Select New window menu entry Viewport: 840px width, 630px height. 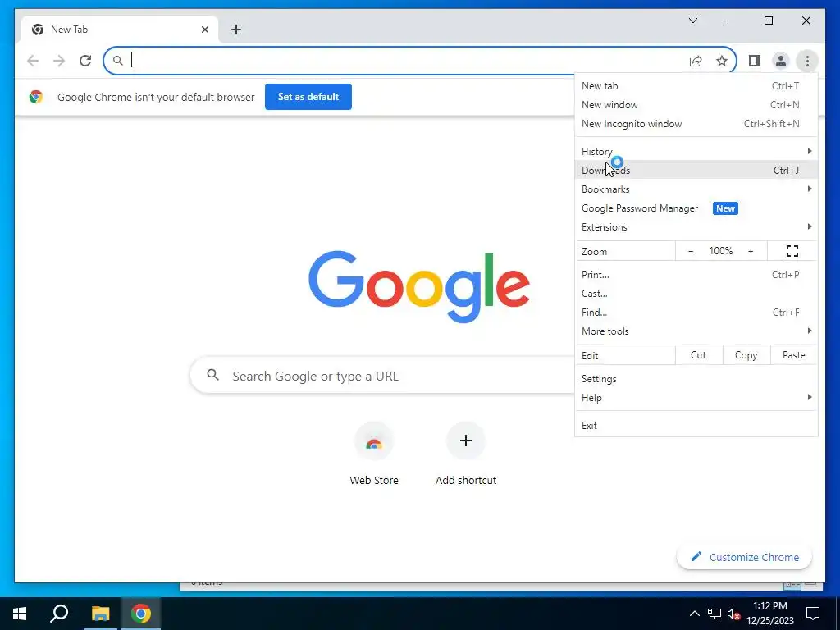(696, 105)
